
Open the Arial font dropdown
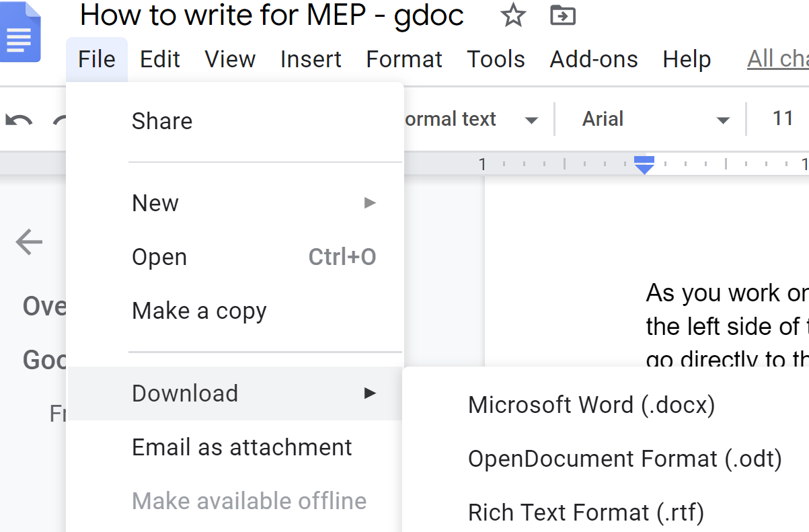click(x=655, y=120)
